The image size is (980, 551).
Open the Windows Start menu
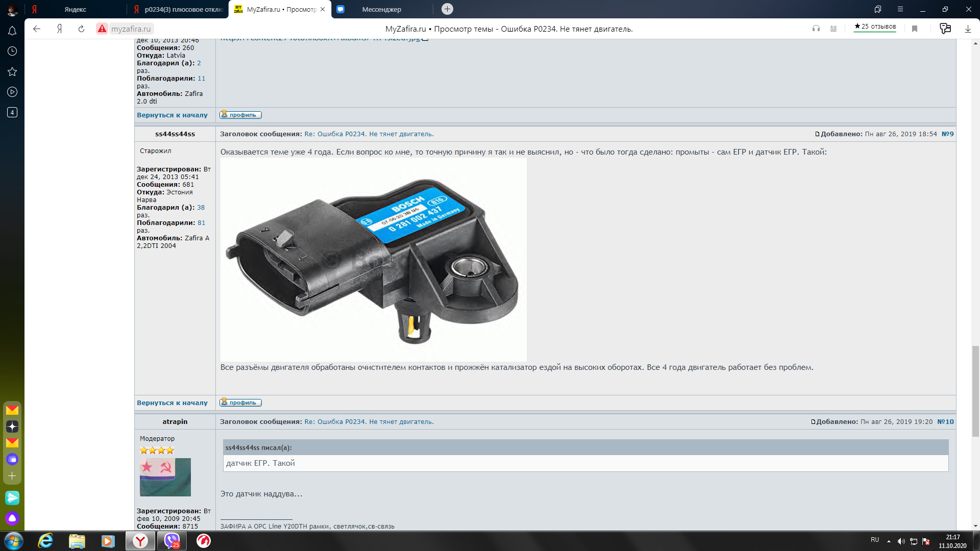[14, 541]
